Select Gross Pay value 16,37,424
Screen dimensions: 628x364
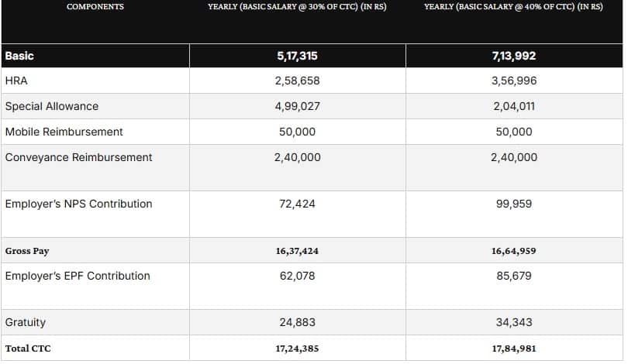click(297, 251)
